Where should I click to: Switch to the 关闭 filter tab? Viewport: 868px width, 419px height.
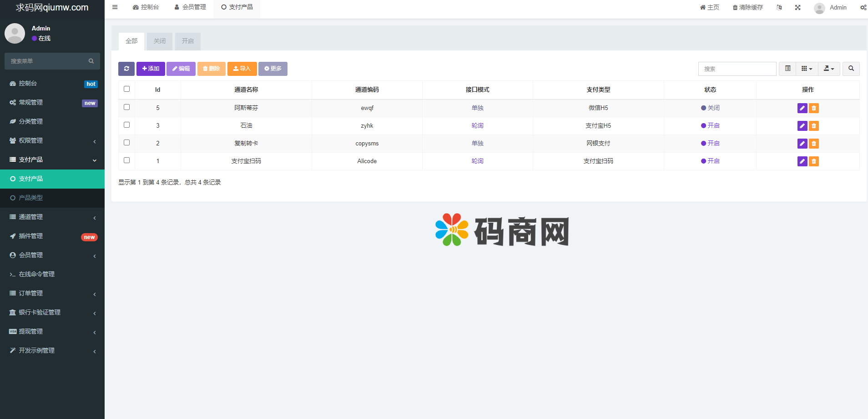160,41
